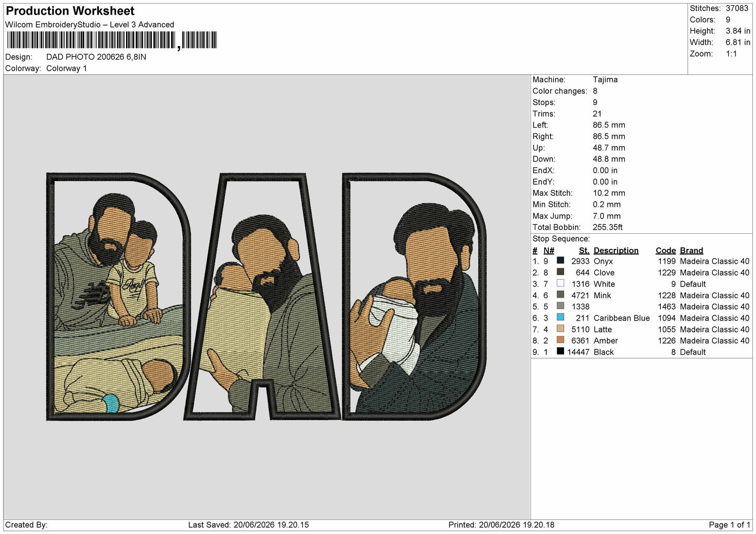Click the Production Worksheet title
Viewport: 756px width, 534px height.
tap(70, 11)
